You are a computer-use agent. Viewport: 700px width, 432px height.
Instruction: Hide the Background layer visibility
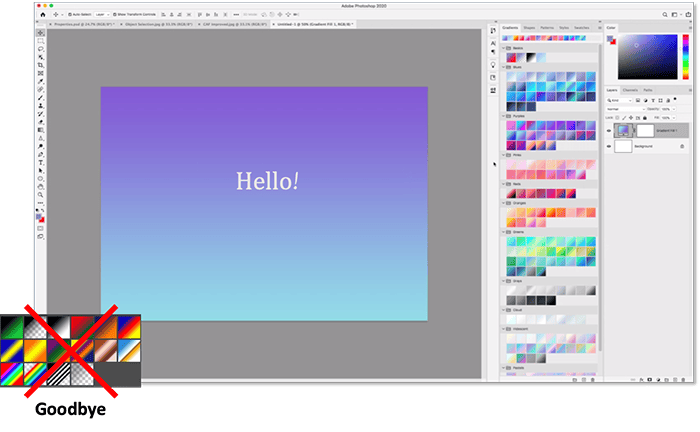point(609,146)
